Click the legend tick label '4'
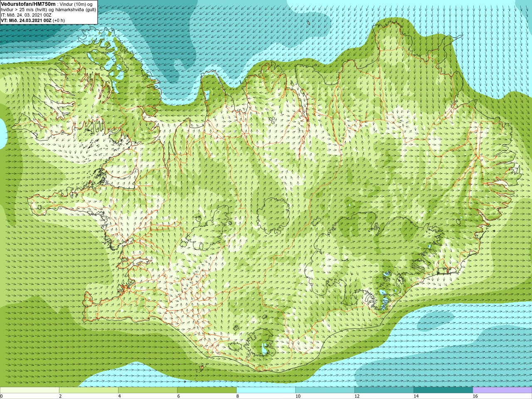The height and width of the screenshot is (399, 532). point(119,396)
